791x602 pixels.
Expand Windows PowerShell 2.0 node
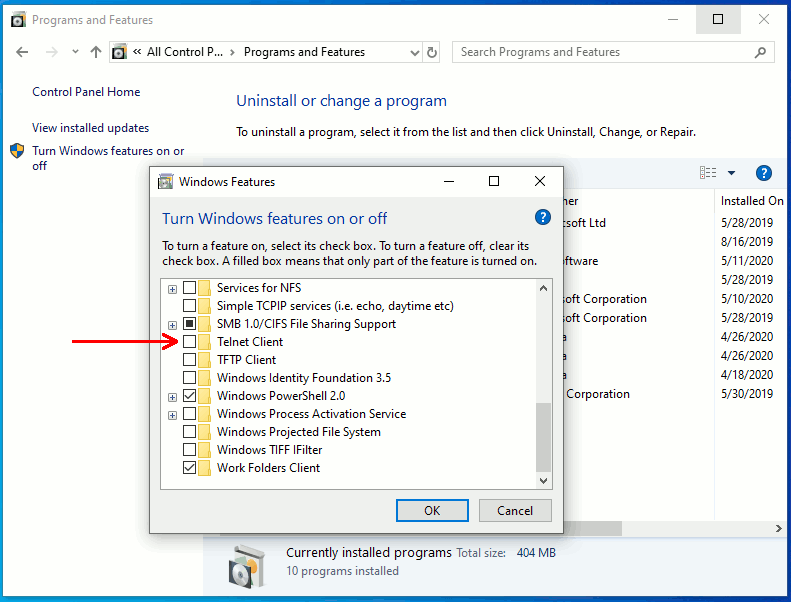(x=173, y=397)
